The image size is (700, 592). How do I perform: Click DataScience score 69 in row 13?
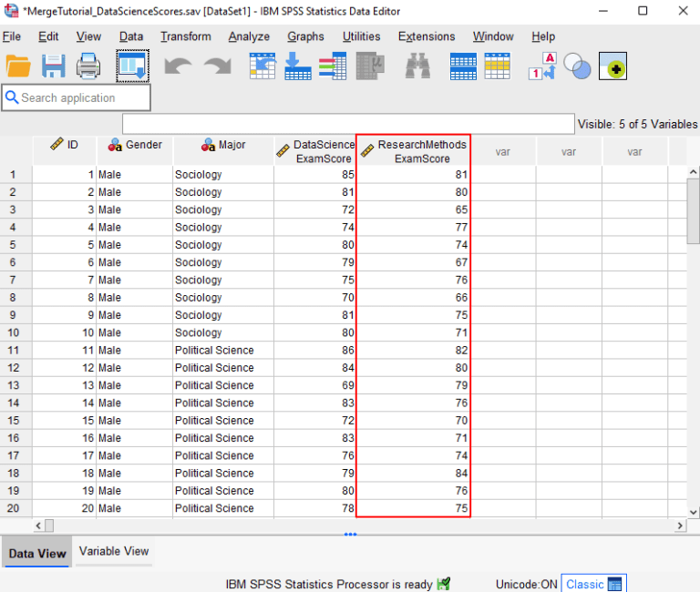coord(314,385)
